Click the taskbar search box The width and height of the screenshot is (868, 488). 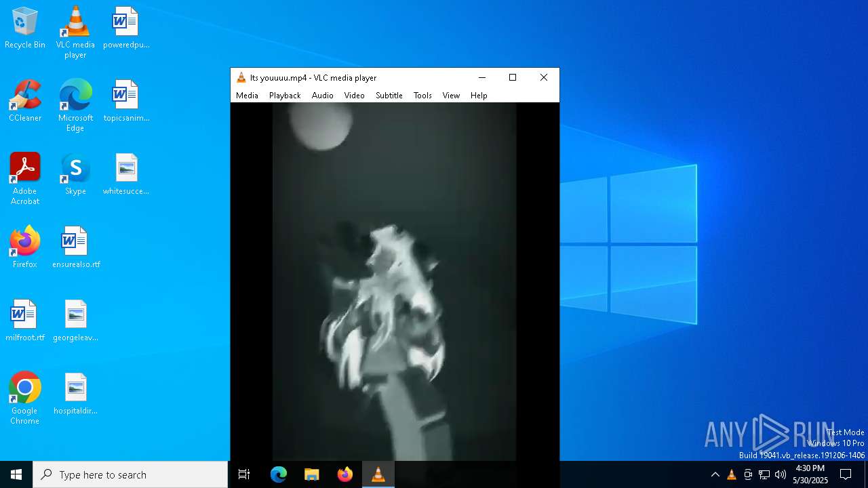[x=130, y=474]
